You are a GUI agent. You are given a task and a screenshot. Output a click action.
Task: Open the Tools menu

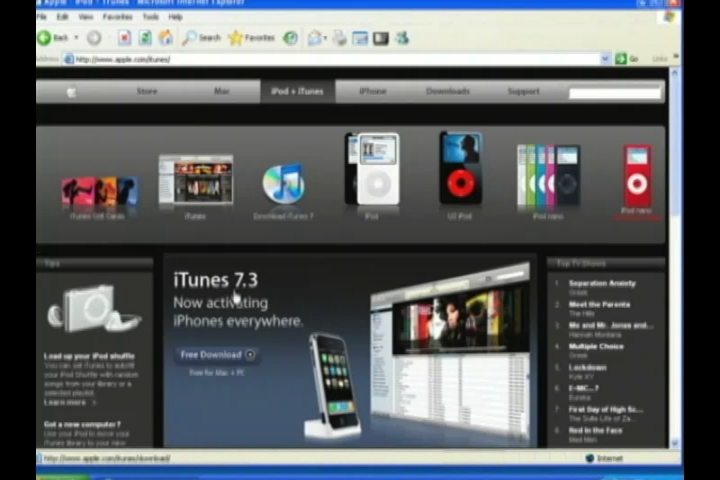[151, 17]
